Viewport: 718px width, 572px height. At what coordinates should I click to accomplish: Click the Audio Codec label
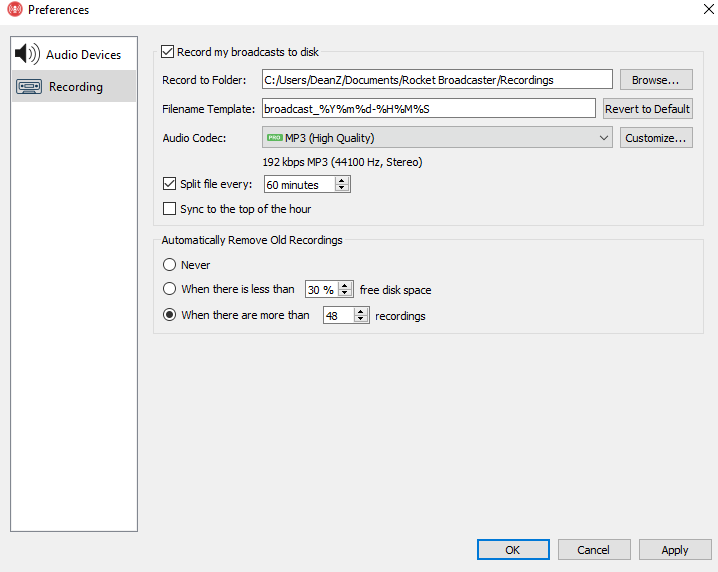coord(194,138)
